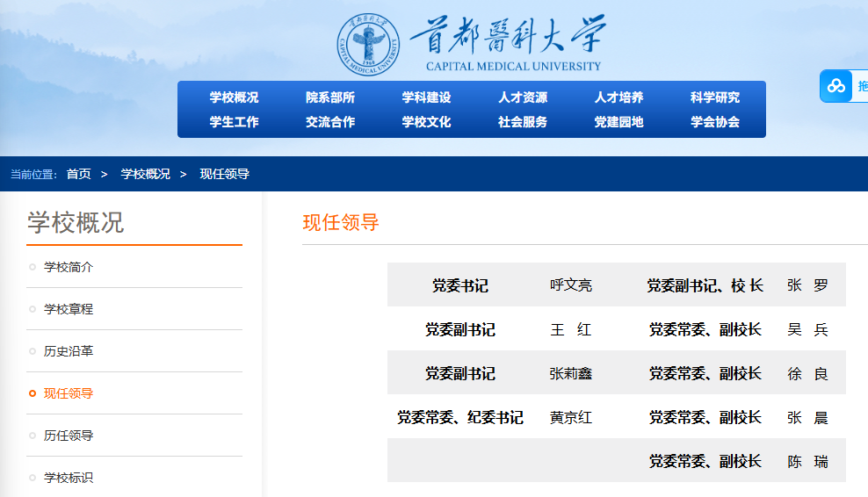Open the 学科建设 navigation menu
Screen dimensions: 868x497
(x=426, y=97)
